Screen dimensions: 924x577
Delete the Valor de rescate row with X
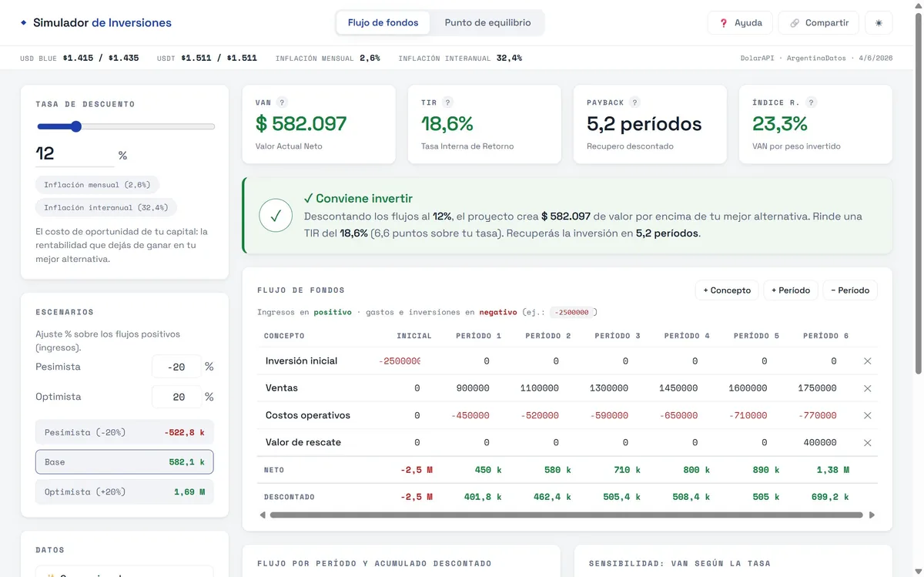click(867, 443)
